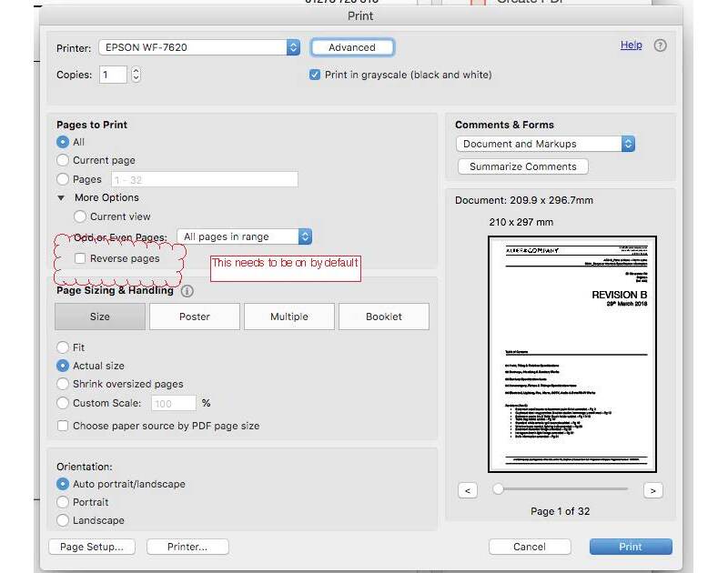Select Custom Scale radio button
The height and width of the screenshot is (573, 728).
[x=63, y=403]
